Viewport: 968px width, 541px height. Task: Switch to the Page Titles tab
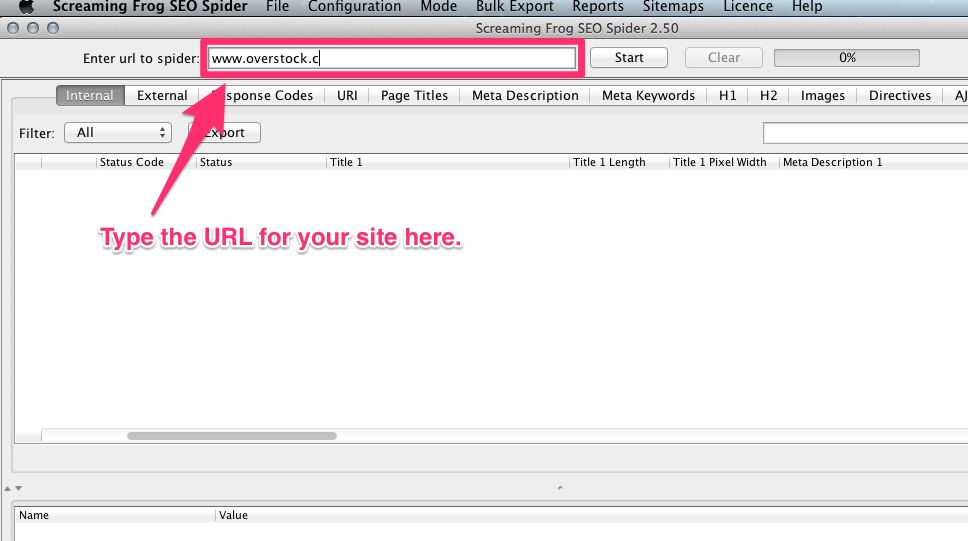pyautogui.click(x=414, y=95)
